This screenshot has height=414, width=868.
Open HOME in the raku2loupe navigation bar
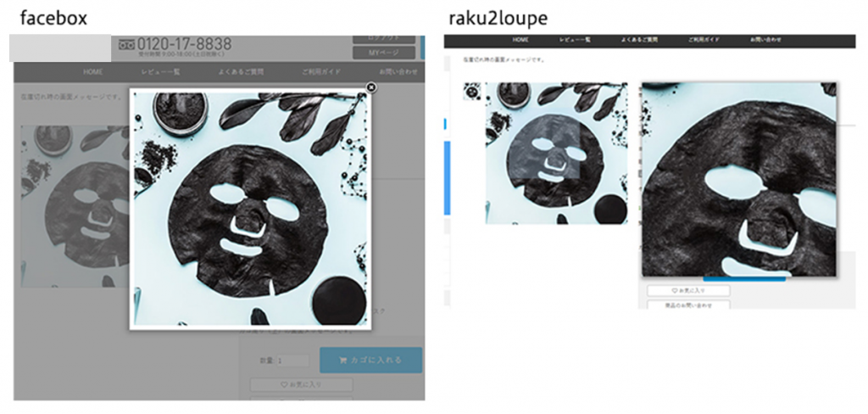tap(520, 40)
